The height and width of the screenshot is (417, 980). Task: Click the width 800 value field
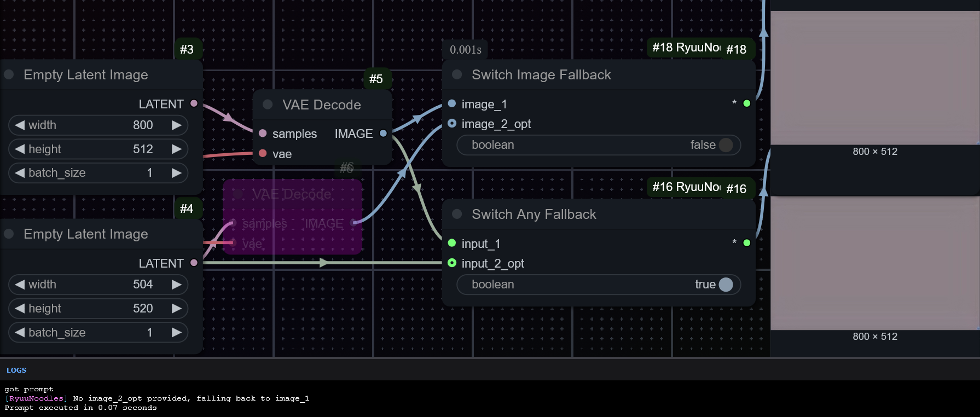click(x=98, y=125)
